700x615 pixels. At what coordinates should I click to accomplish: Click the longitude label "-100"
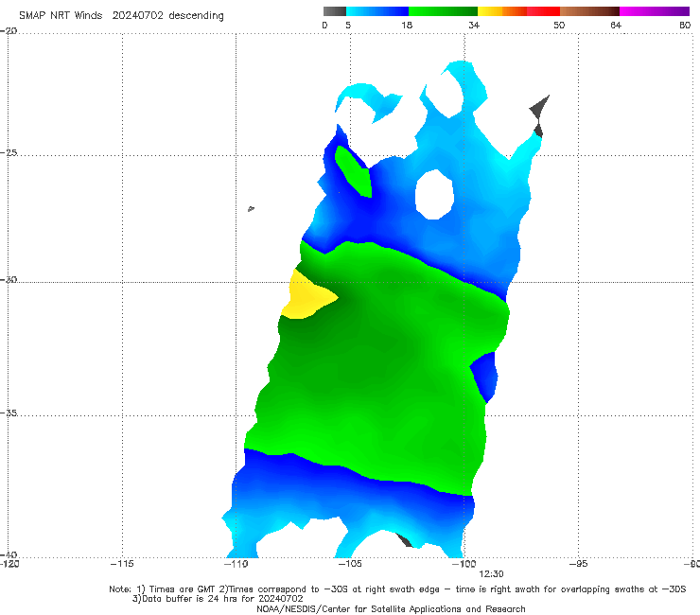pos(464,564)
